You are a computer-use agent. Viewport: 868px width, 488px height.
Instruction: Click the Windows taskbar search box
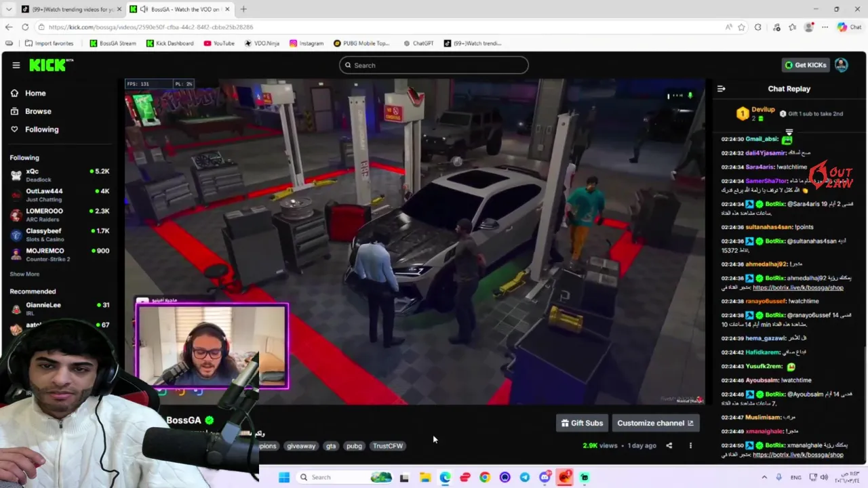coord(346,477)
